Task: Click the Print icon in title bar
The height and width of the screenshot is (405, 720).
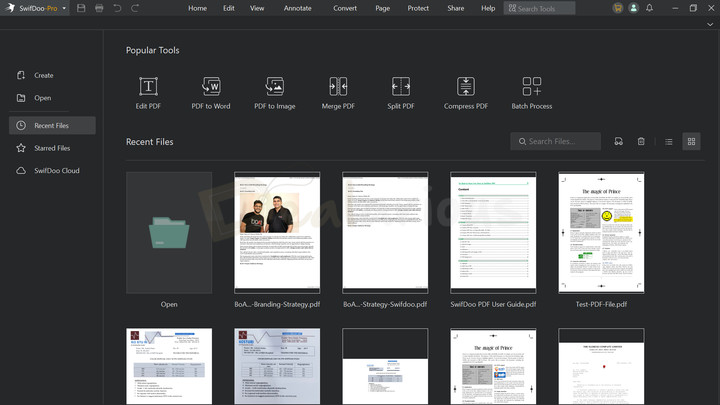Action: click(x=99, y=8)
